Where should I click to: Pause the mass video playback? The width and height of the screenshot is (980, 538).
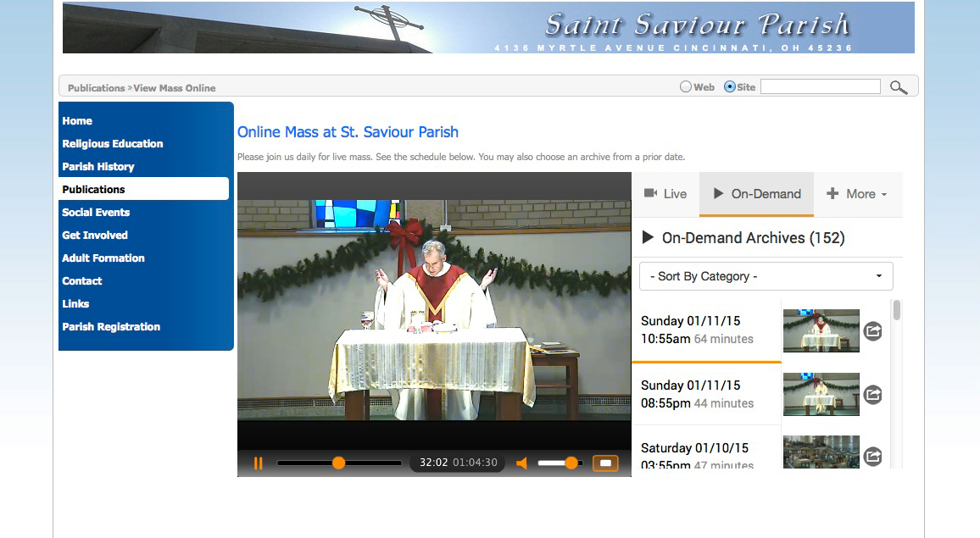258,463
